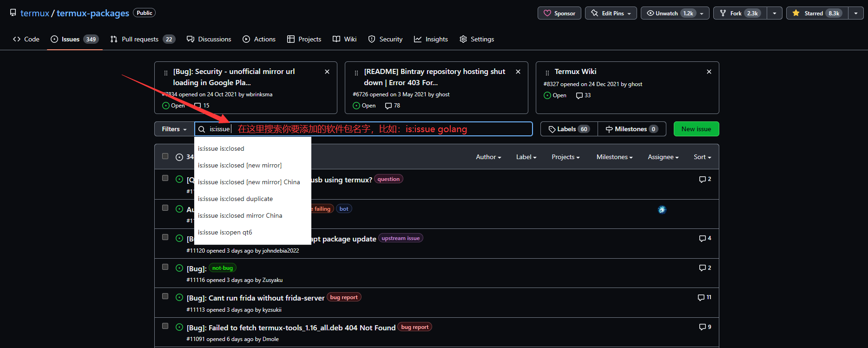Open the repository Settings tab
Image resolution: width=868 pixels, height=348 pixels.
click(x=477, y=39)
